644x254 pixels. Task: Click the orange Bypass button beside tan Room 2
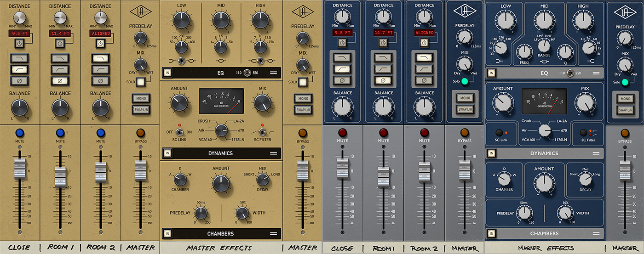coord(140,133)
